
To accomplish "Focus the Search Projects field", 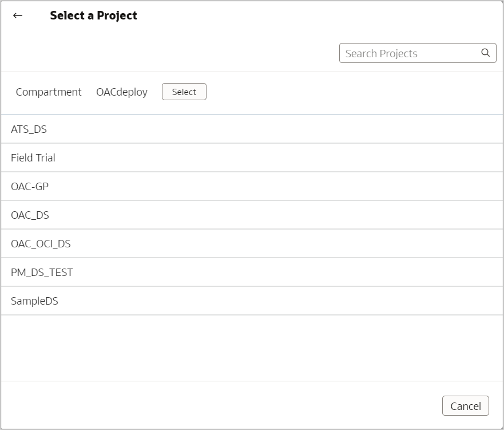I will 409,53.
